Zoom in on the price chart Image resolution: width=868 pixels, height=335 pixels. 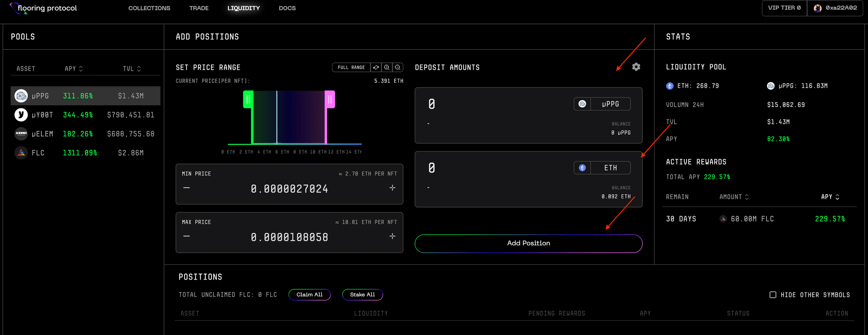(x=387, y=68)
